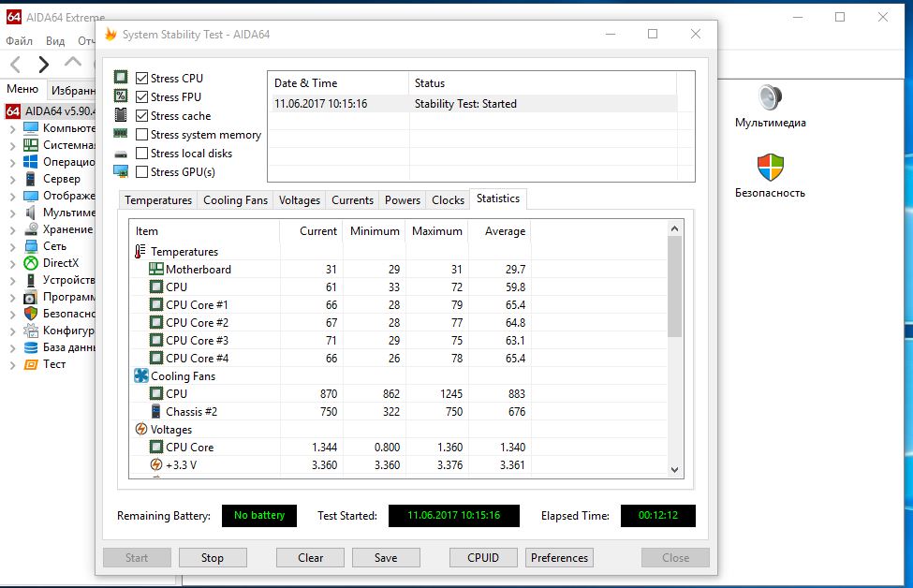Switch to the Temperatures tab
Viewport: 913px width, 588px height.
click(x=158, y=199)
